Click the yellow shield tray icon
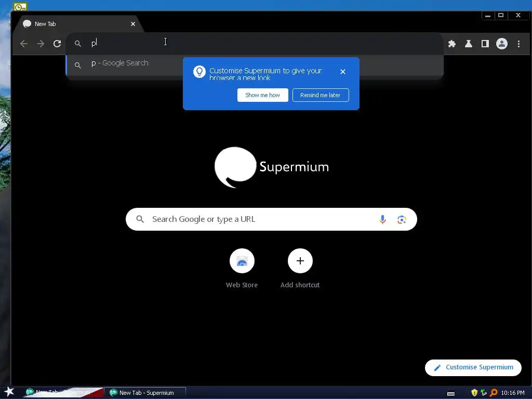Viewport: 532px width, 399px height. [x=474, y=393]
